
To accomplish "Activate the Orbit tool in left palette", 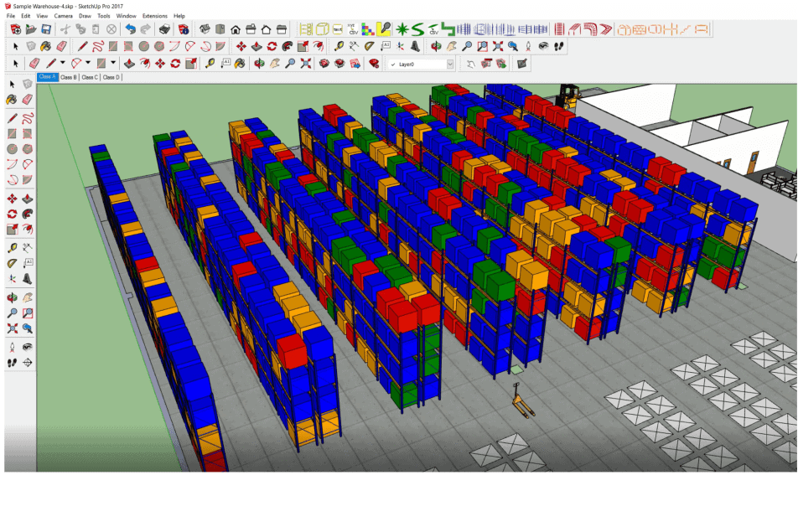I will 13,297.
